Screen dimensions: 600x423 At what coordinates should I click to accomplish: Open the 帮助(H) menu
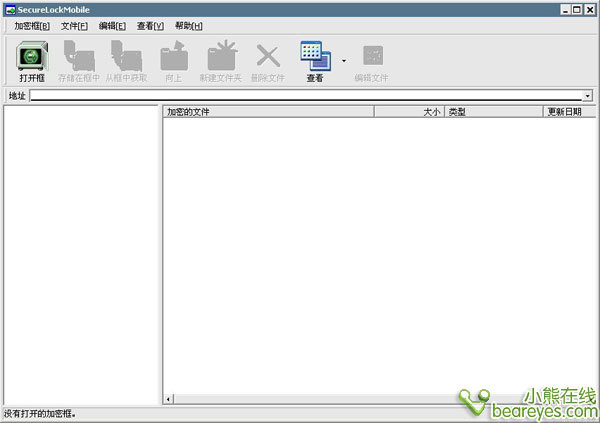[x=189, y=26]
